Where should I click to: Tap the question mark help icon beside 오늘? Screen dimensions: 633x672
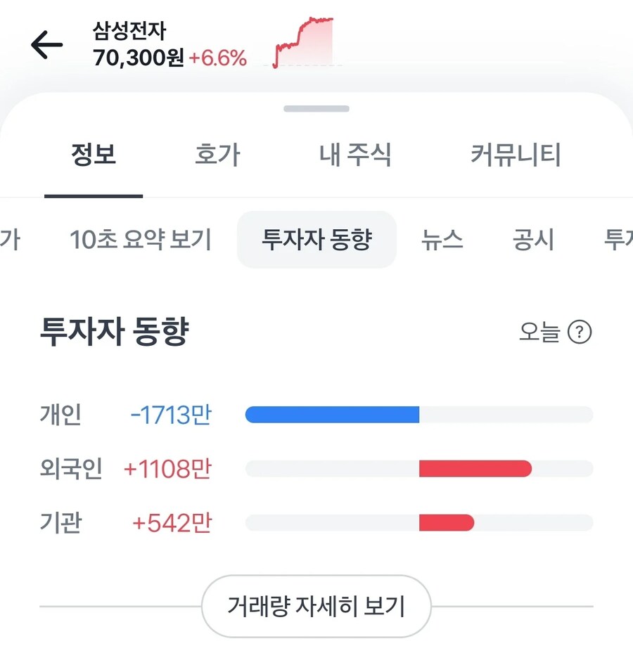578,332
